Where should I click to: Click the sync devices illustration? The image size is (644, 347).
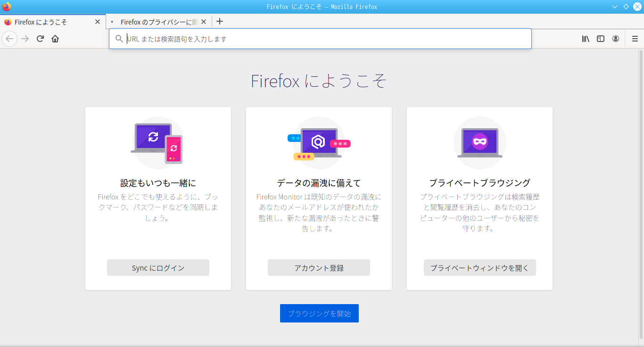(157, 143)
